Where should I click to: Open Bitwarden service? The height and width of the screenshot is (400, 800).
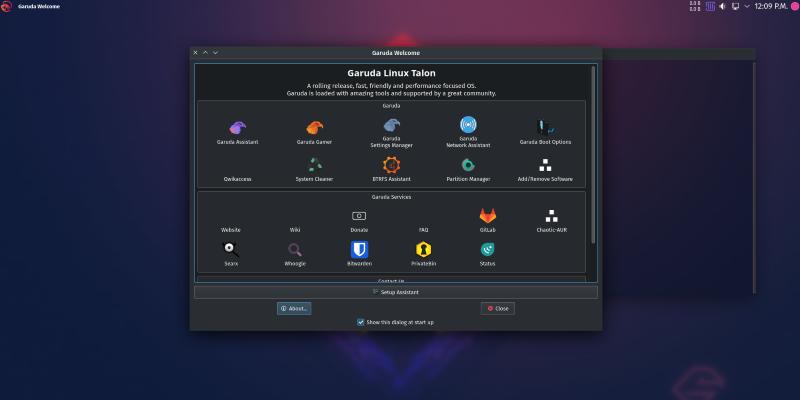point(359,250)
